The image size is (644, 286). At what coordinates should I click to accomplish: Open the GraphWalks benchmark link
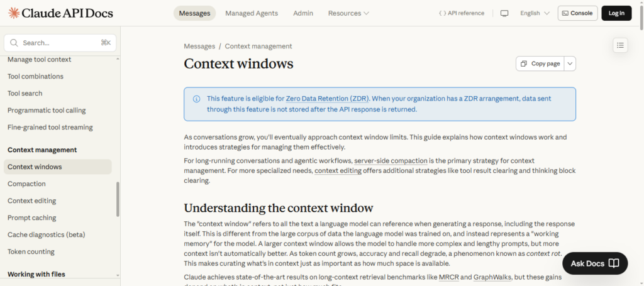(x=492, y=277)
